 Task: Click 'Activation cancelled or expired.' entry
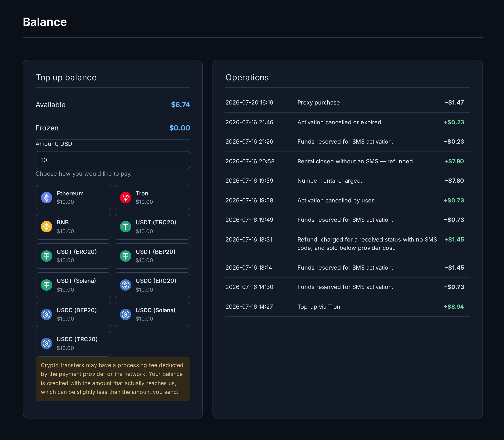tap(340, 122)
